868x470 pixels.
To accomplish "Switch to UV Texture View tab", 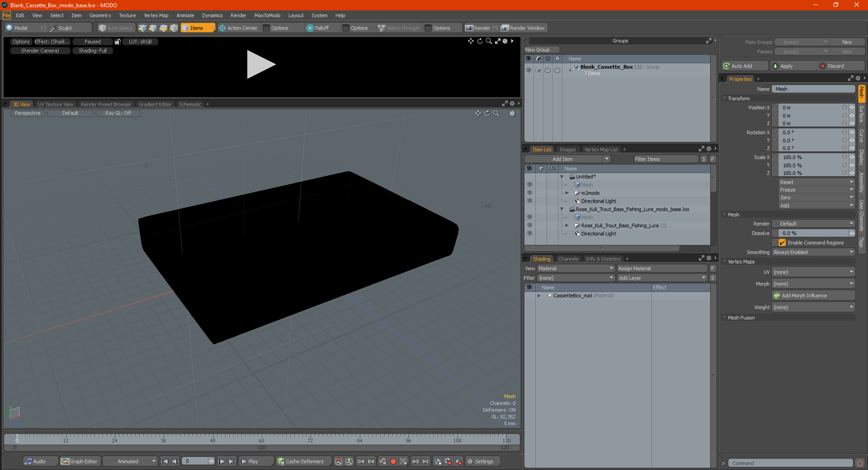I will 55,104.
